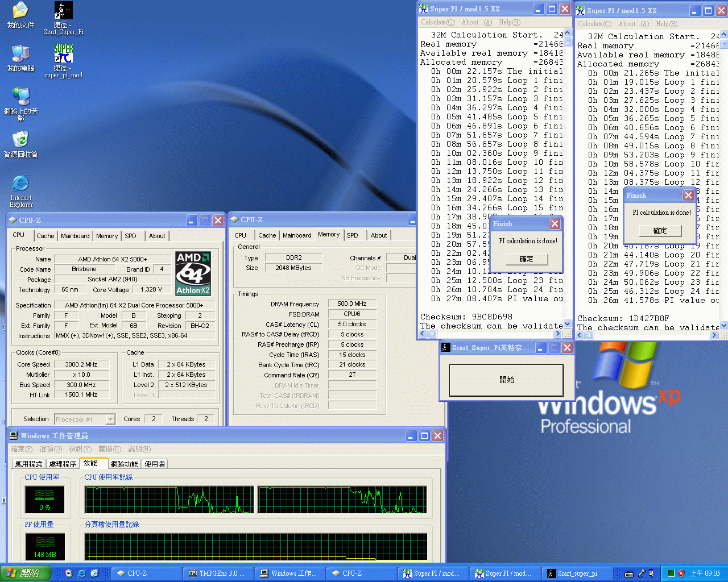Open 關機(U) menu in Task Manager
Viewport: 728px width, 582px height.
(x=110, y=449)
